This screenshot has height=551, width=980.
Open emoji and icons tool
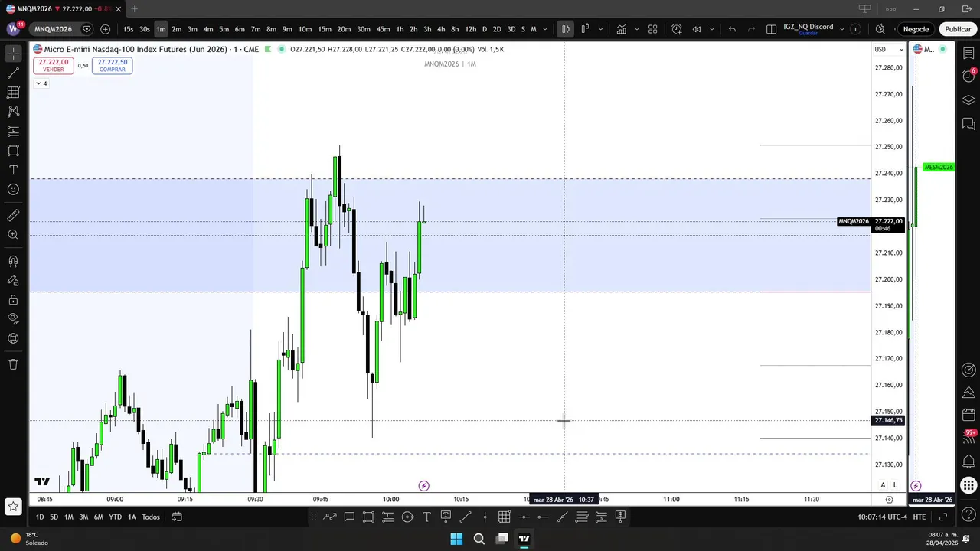[13, 189]
